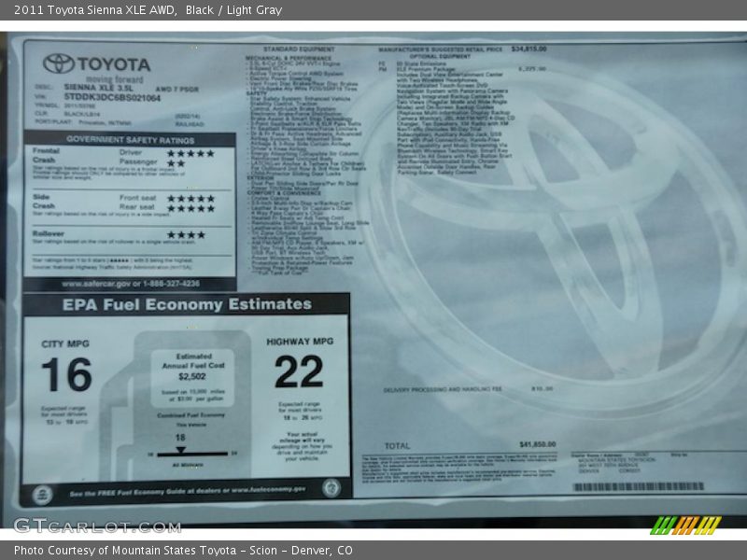Click the 'Rollover' label

pos(49,233)
